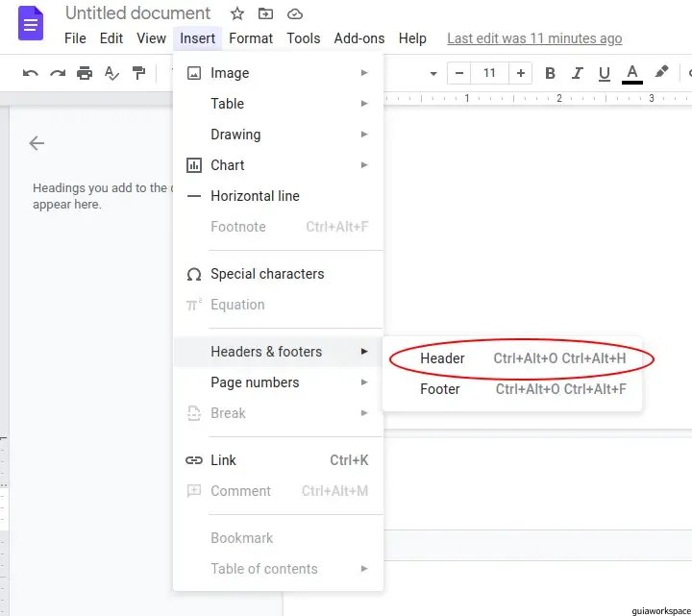Check cloud save status icon
This screenshot has width=692, height=616.
(295, 14)
